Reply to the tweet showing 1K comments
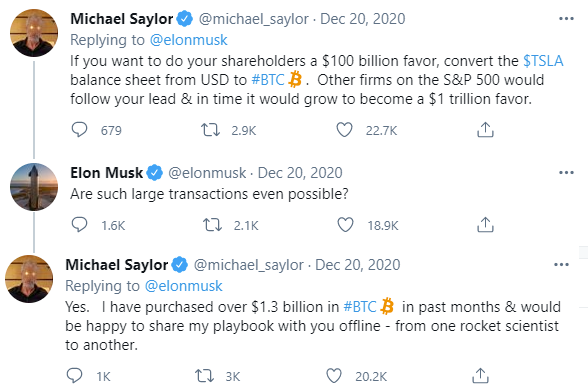588x388 pixels. 74,375
